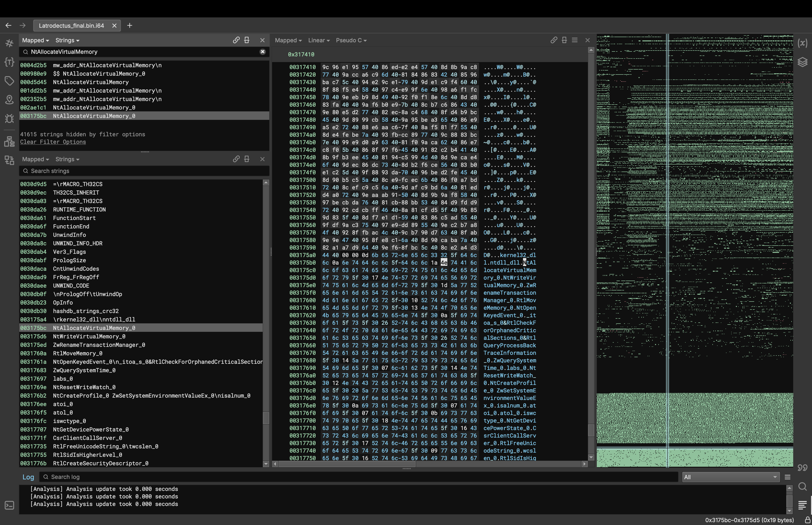This screenshot has height=525, width=812.
Task: Click the text lines icon at bottom right
Action: pos(802,505)
